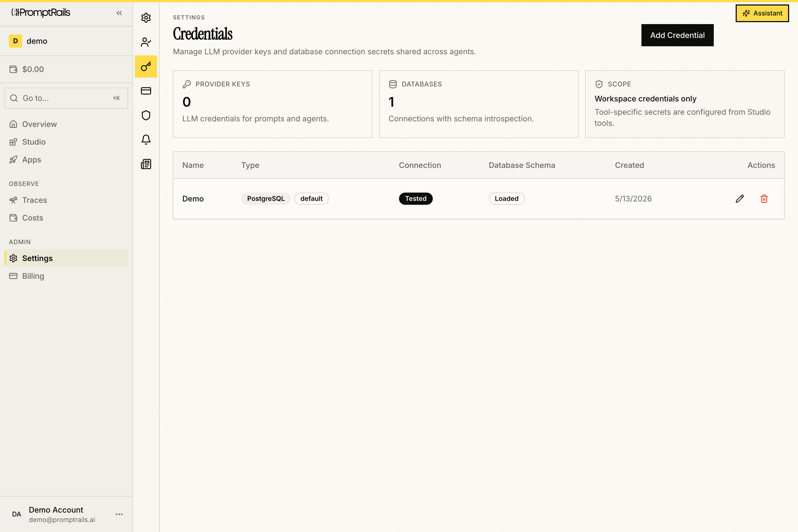
Task: Click the PromptRails logo
Action: (x=41, y=13)
